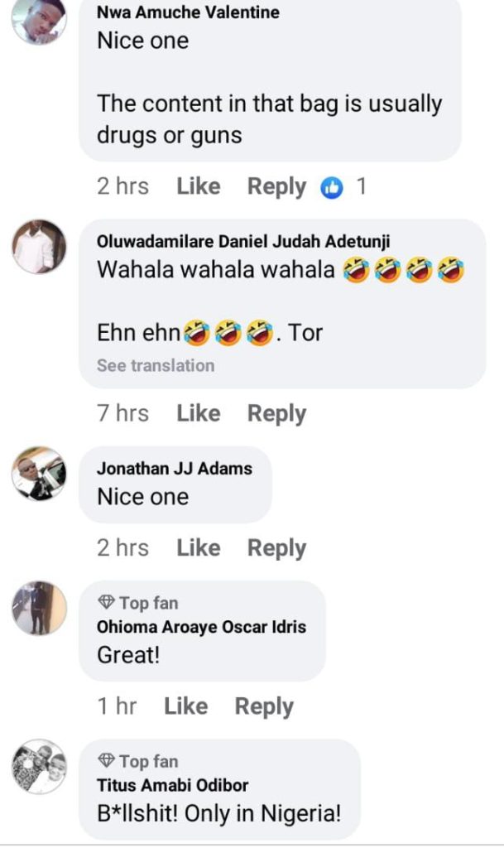
Task: Tap Titus Amabi Odibor's profile photo
Action: pyautogui.click(x=39, y=766)
